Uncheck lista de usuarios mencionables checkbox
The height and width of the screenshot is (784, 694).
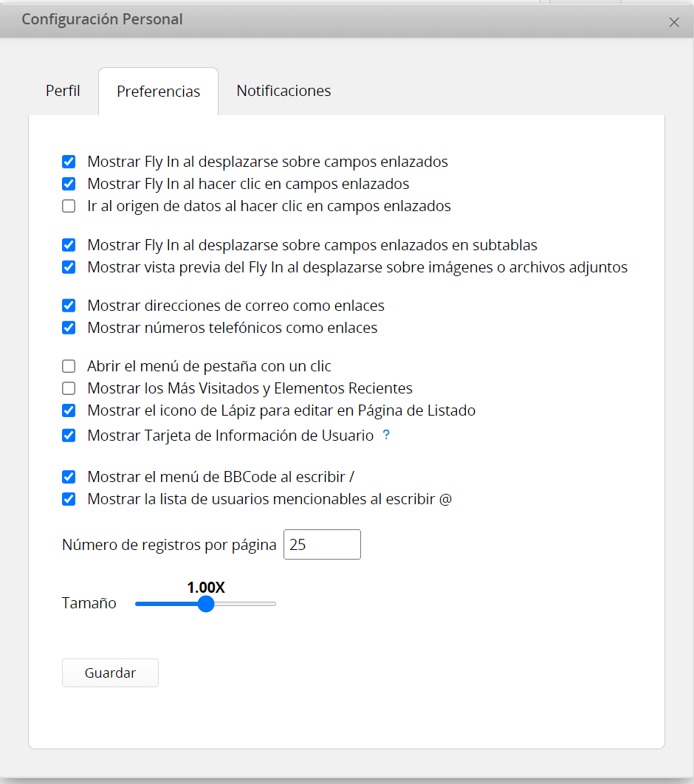coord(69,499)
